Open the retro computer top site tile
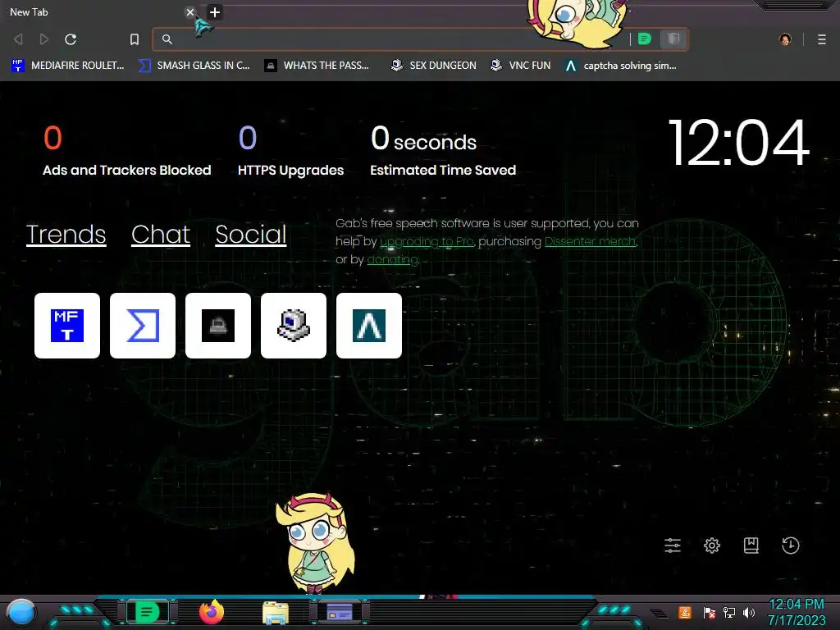Image resolution: width=840 pixels, height=630 pixels. [x=294, y=325]
